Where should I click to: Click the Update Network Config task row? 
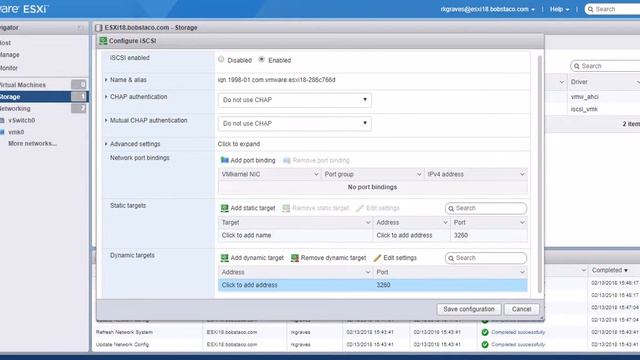tap(367, 344)
